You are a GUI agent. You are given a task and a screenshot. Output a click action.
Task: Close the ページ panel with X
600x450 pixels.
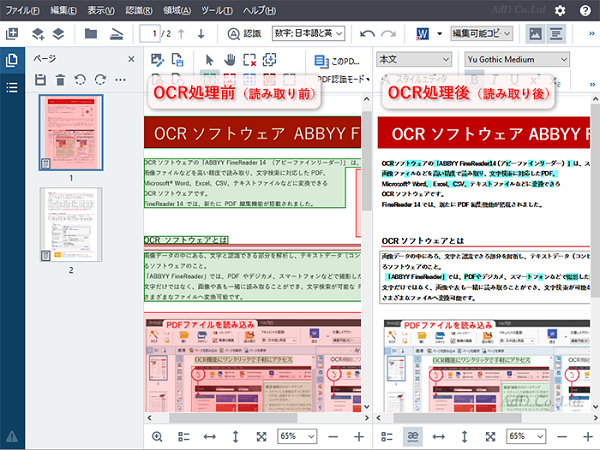click(132, 59)
